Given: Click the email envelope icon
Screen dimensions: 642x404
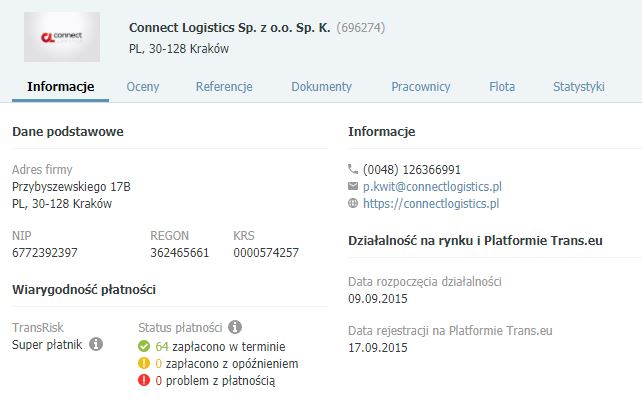Looking at the screenshot, I should (x=353, y=186).
